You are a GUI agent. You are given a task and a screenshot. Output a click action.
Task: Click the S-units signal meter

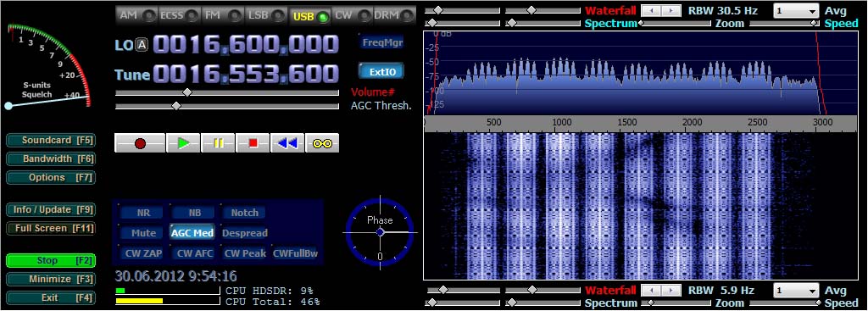point(48,65)
